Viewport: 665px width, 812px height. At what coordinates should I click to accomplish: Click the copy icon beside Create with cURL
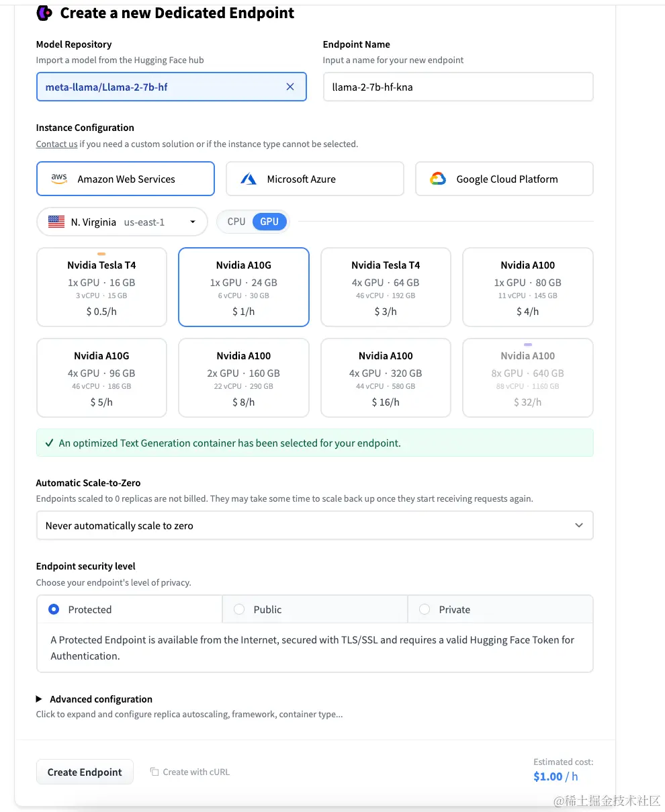coord(154,772)
